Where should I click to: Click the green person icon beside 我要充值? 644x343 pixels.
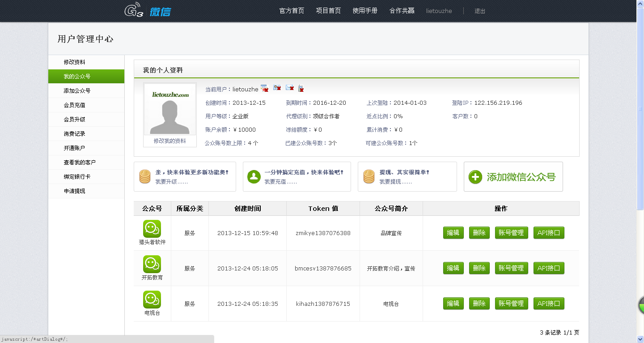[254, 176]
